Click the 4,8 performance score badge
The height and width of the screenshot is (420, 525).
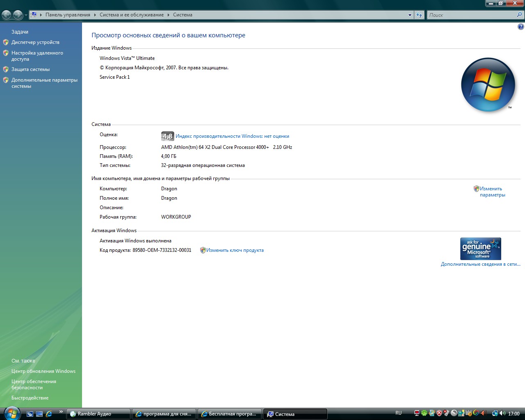(x=168, y=136)
